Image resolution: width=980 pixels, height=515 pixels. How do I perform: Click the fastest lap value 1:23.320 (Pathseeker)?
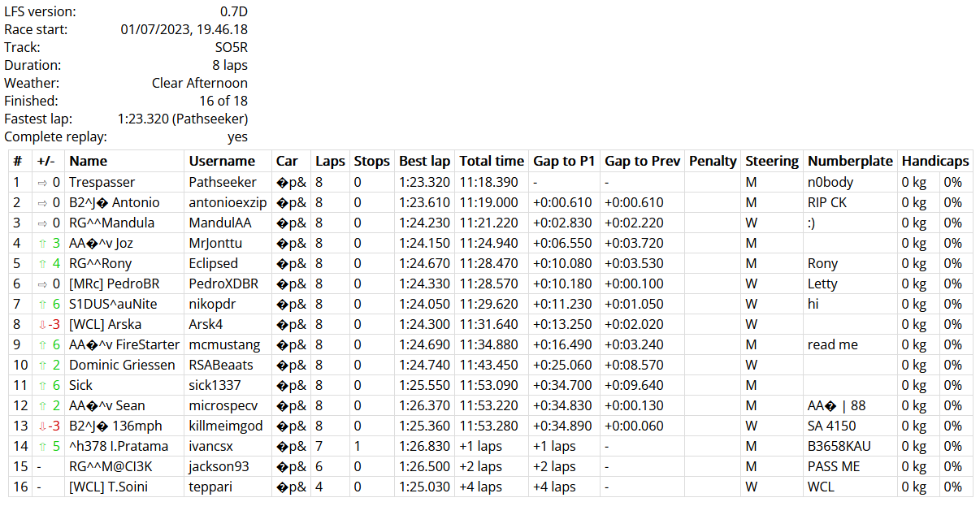(x=182, y=119)
